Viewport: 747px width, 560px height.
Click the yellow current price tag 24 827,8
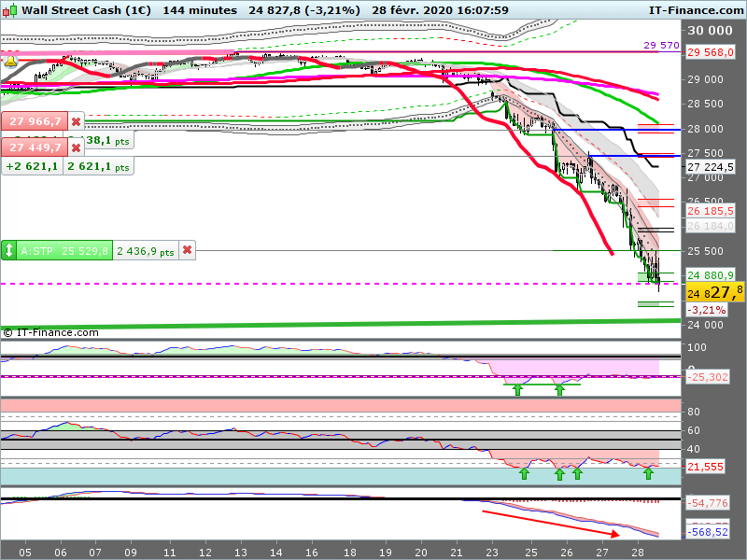714,292
